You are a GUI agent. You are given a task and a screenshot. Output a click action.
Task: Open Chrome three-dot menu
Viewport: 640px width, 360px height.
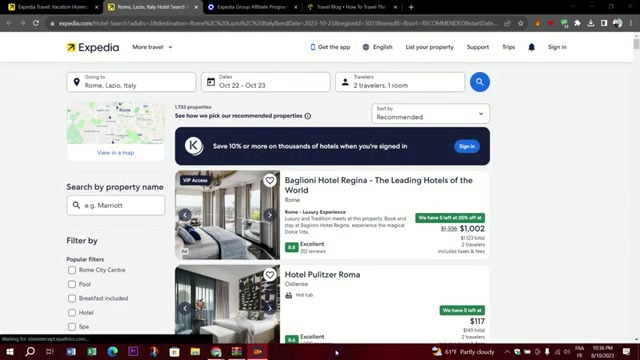(631, 23)
